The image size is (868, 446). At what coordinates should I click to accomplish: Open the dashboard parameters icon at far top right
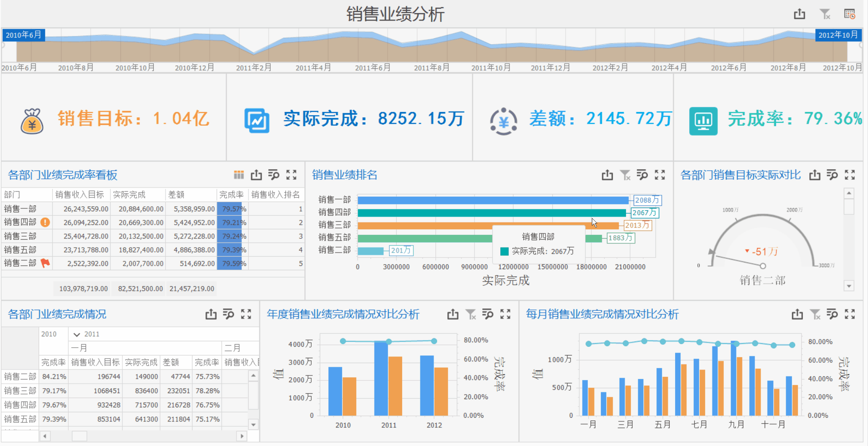tap(849, 14)
